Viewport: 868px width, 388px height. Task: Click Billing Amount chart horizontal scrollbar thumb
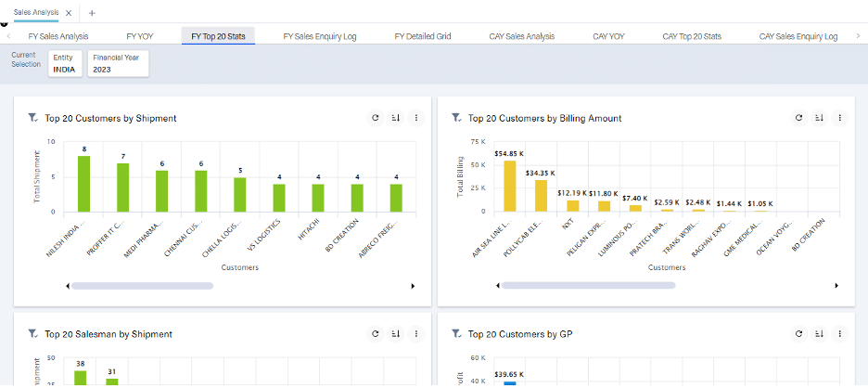[x=588, y=286]
